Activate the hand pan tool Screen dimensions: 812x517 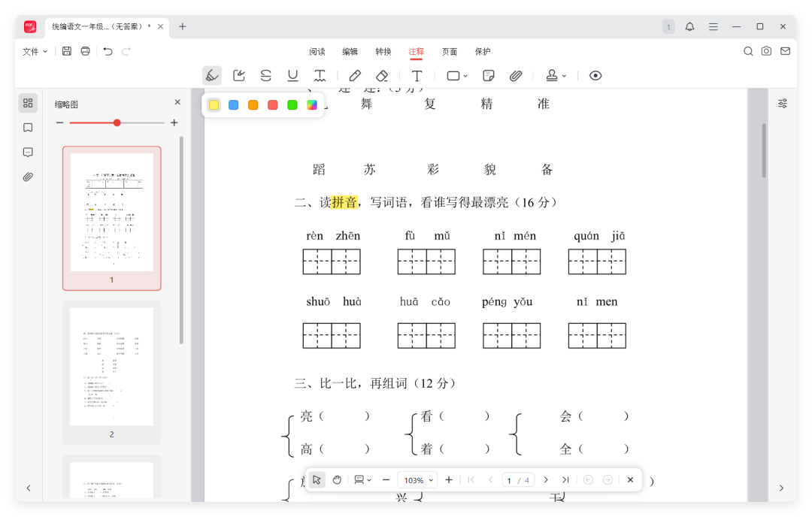(x=337, y=480)
